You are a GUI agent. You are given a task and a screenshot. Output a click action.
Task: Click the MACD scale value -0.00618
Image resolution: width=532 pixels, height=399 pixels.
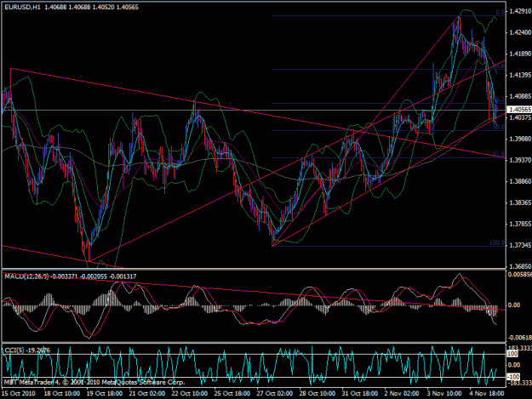pyautogui.click(x=519, y=338)
